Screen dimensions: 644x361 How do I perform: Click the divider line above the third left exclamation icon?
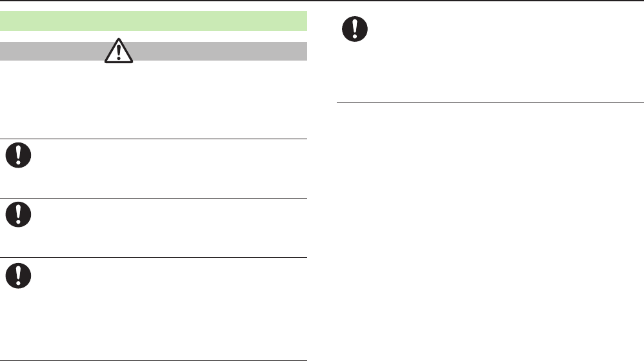pyautogui.click(x=154, y=258)
